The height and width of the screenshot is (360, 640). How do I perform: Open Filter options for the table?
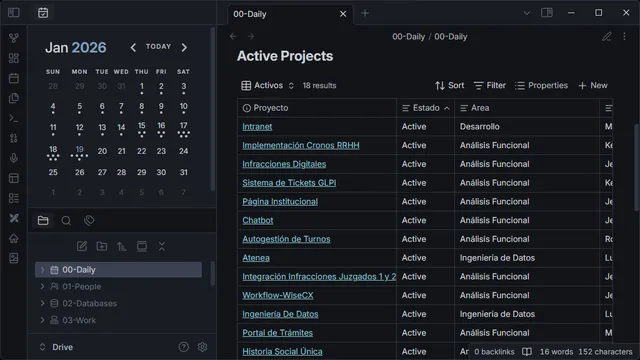[489, 86]
